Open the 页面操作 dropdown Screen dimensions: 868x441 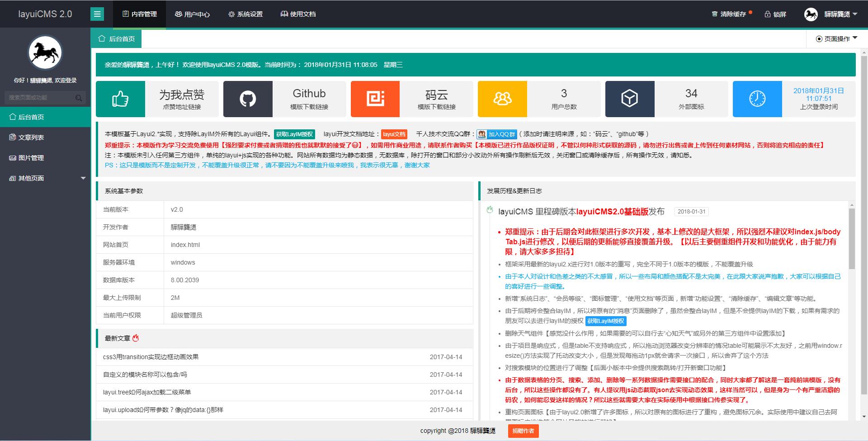point(835,38)
